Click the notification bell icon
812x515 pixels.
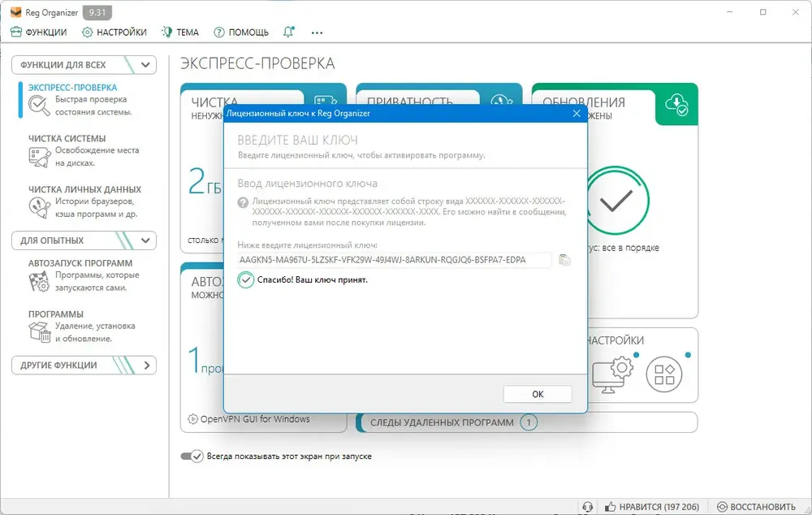288,32
